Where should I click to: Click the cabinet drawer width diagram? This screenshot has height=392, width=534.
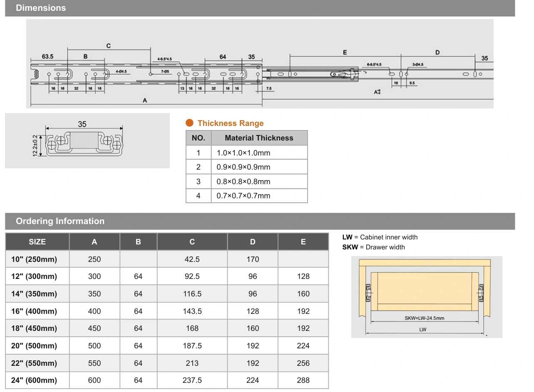click(x=427, y=296)
